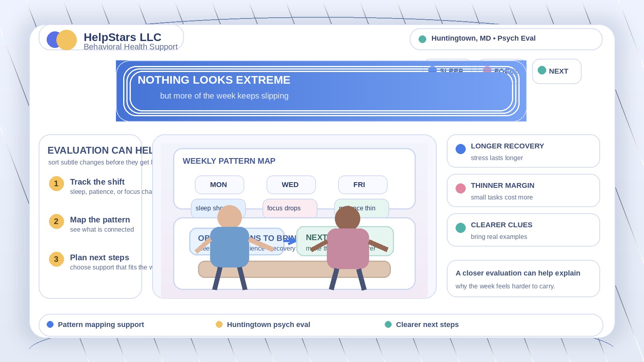Click the "stress lasts longer" text
Screen dimensions: 644x362
[x=497, y=158]
